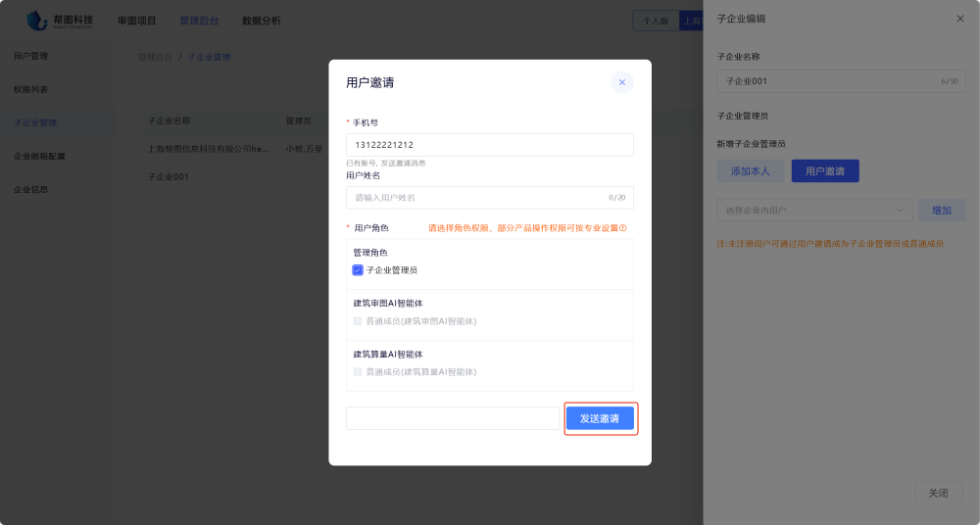
Task: Check 普通成员(建筑审图AI智能体) checkbox
Action: (x=358, y=321)
